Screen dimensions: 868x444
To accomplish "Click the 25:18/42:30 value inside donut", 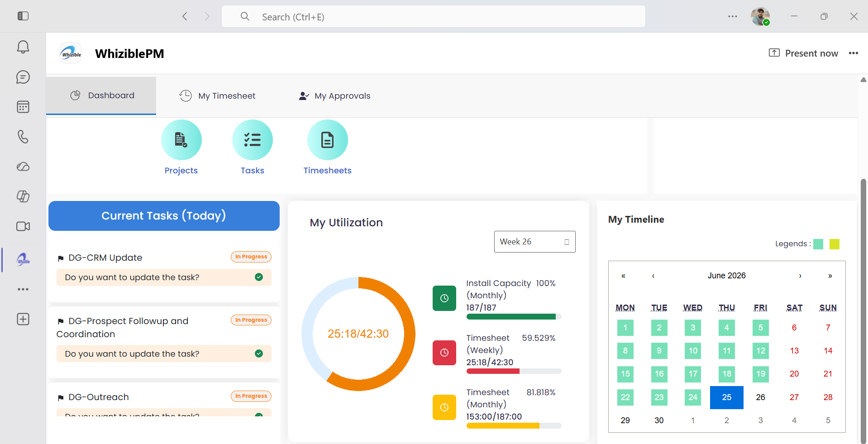I will (358, 334).
